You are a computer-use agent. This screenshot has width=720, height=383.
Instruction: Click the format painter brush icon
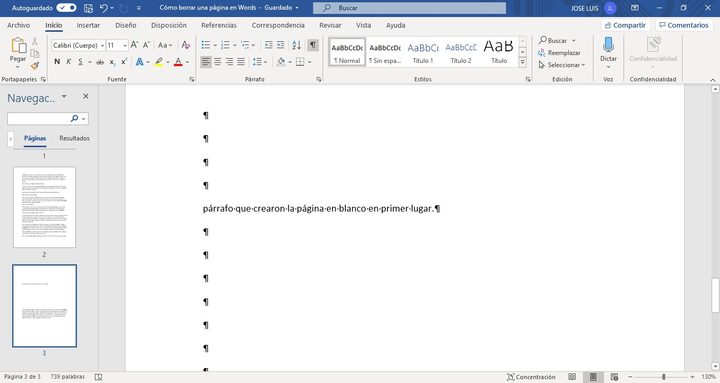pos(35,66)
